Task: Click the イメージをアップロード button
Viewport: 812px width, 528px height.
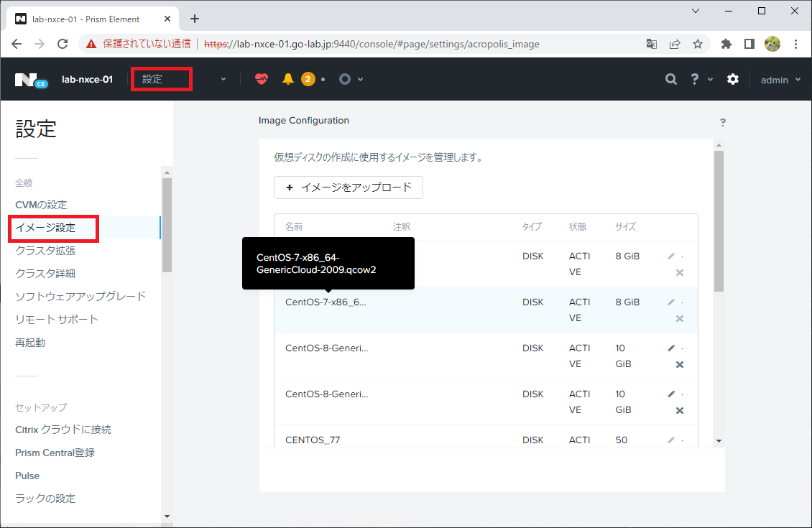Action: coord(348,187)
